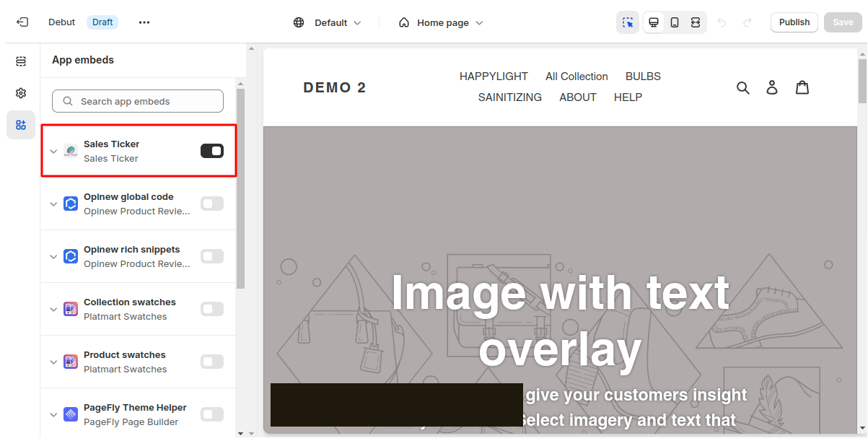
Task: Click the App embeds panel heading
Action: click(x=83, y=60)
